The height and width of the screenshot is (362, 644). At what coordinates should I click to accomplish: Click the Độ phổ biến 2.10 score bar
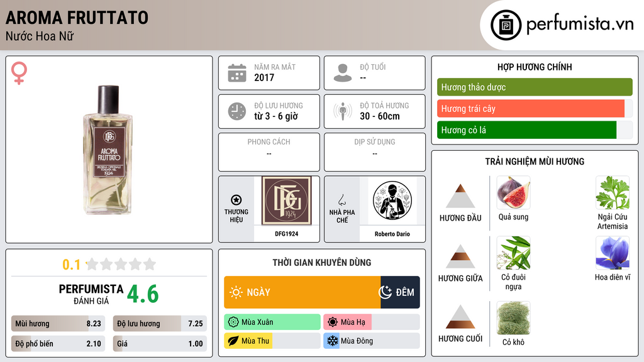point(58,344)
